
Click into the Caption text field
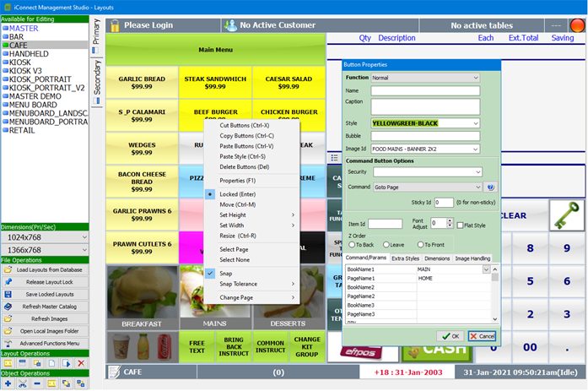click(x=425, y=106)
